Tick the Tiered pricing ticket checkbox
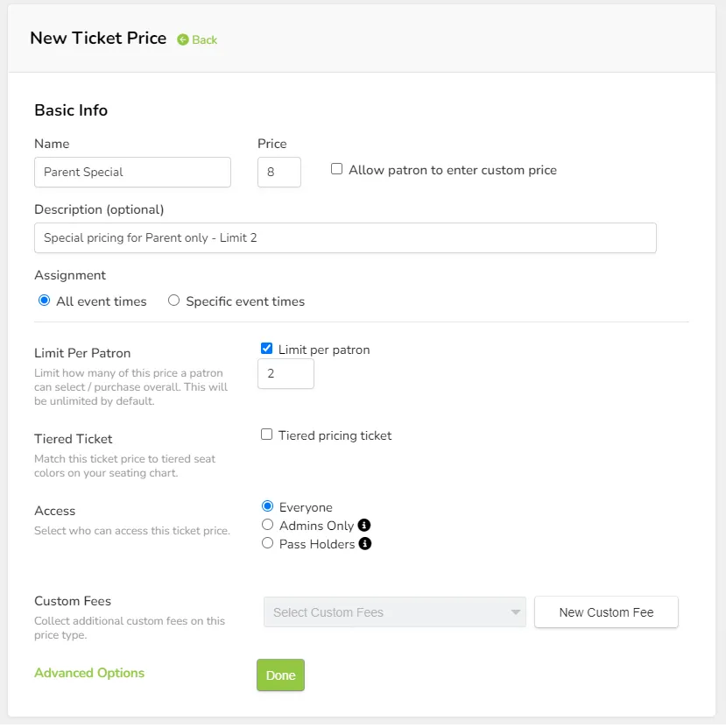Screen dimensions: 726x728 click(x=266, y=435)
